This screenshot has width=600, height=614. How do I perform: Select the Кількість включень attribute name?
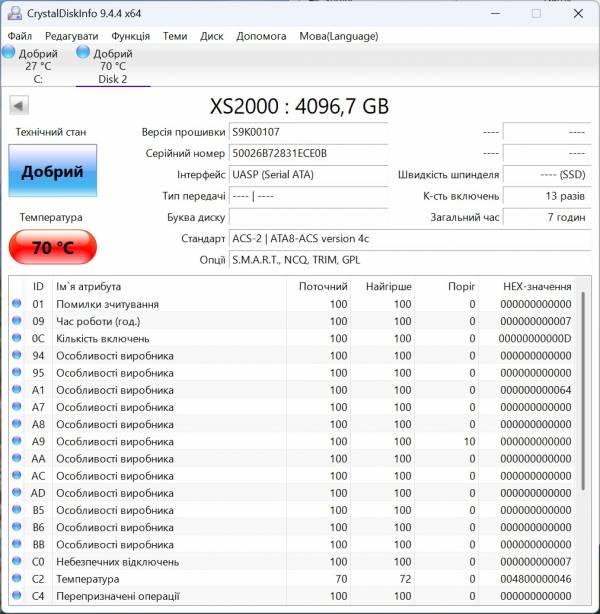(103, 339)
